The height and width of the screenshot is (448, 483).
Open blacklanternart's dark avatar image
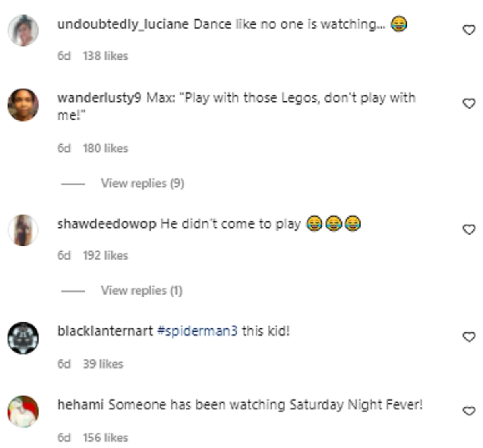23,338
